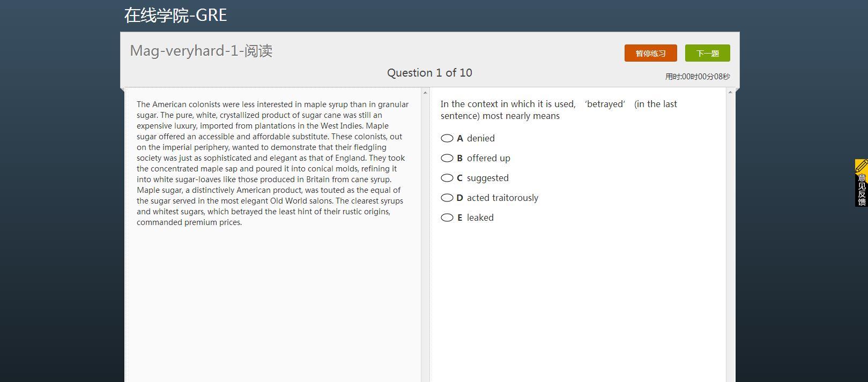The image size is (868, 382).
Task: Click the bold letter B option label
Action: point(459,158)
